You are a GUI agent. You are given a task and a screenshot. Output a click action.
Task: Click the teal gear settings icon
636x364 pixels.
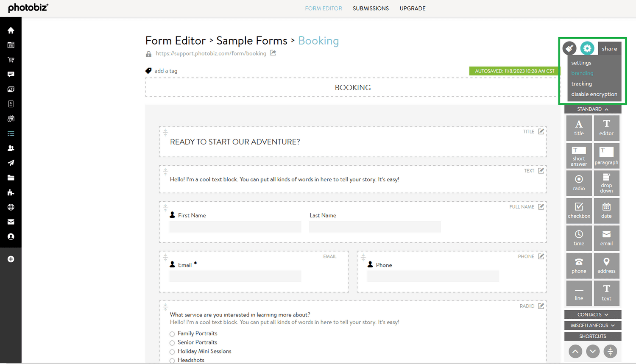587,48
